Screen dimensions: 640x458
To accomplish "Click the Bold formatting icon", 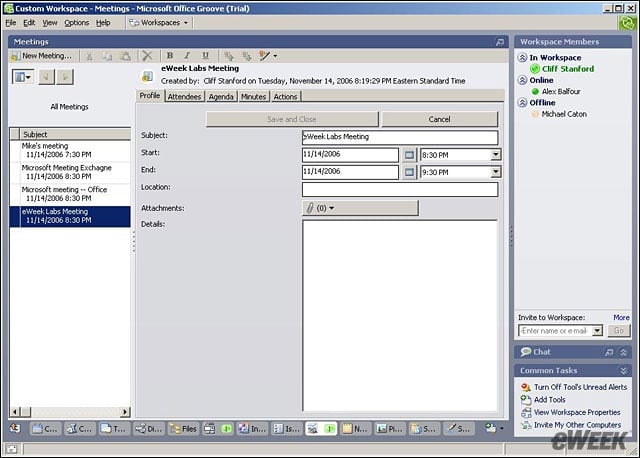I will coord(170,56).
